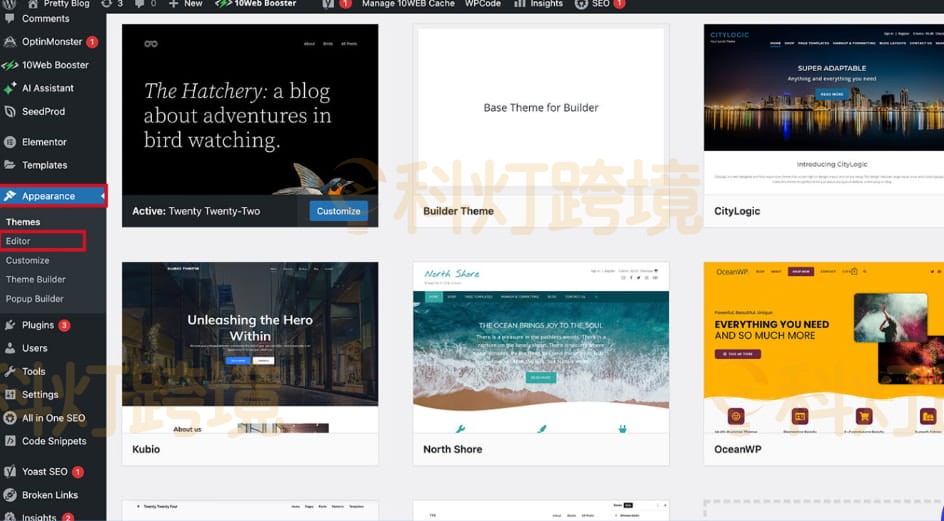Viewport: 944px width, 521px height.
Task: Click the updates refresh icon in admin bar
Action: click(x=107, y=4)
